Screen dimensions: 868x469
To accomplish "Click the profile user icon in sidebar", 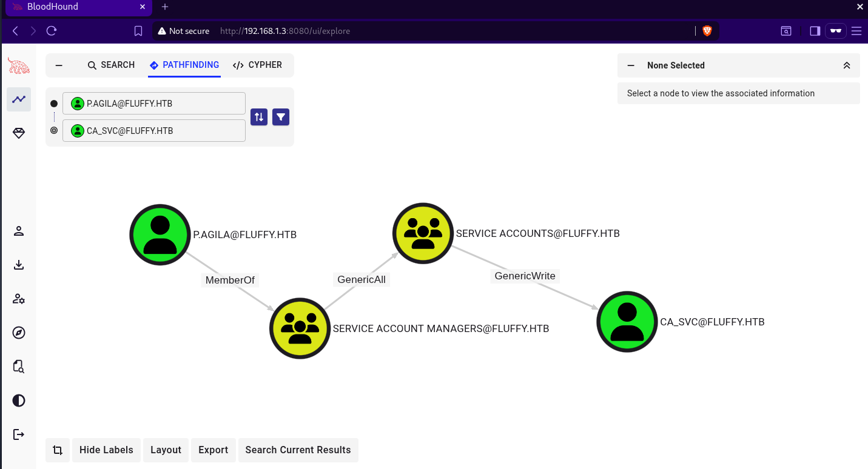I will (x=19, y=231).
